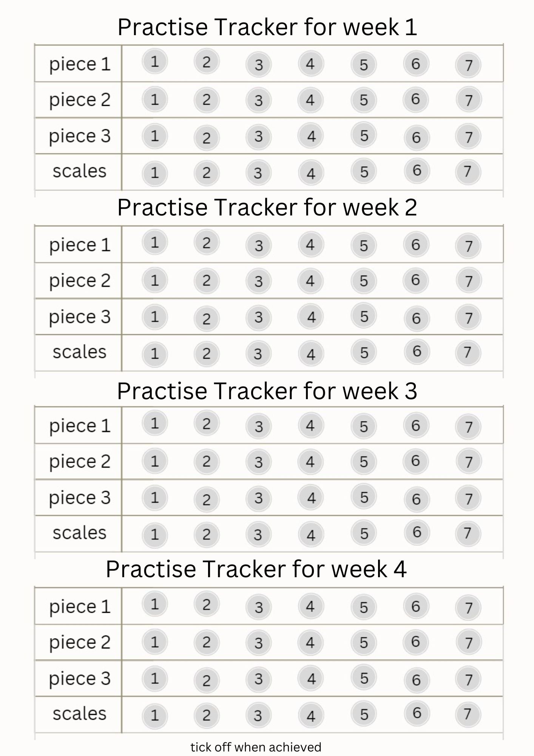534x756 pixels.
Task: Check circle 7 for piece 2 in week 3
Action: tap(468, 462)
